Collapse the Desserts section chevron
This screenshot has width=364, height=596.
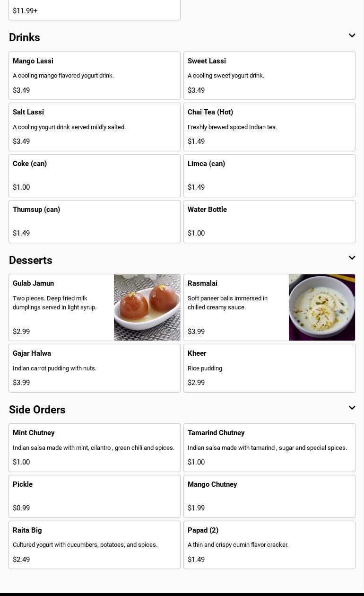click(352, 258)
